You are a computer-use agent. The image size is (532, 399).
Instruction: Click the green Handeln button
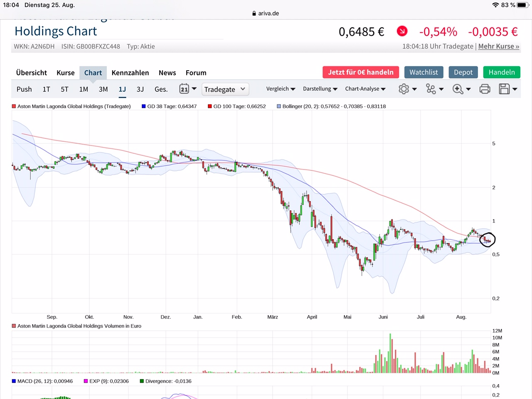coord(502,72)
